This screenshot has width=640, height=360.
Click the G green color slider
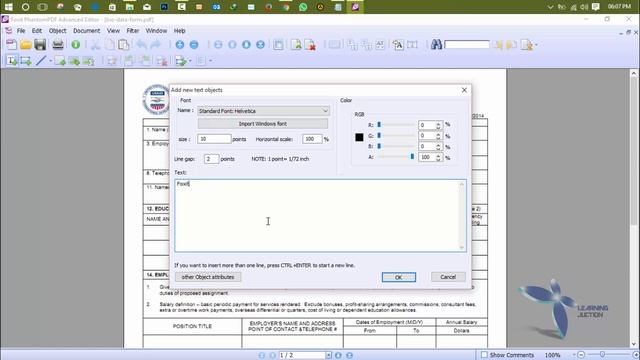pyautogui.click(x=395, y=135)
